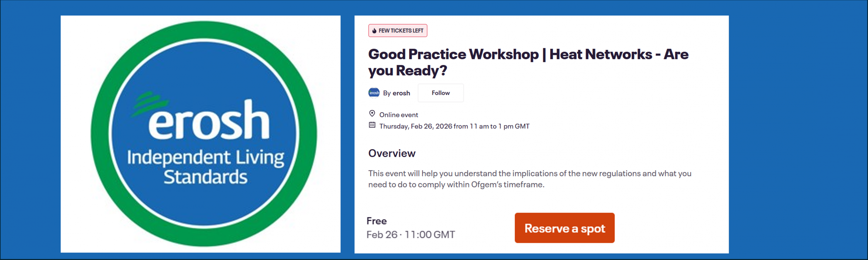Click the flame icon in the tickets badge

click(374, 31)
